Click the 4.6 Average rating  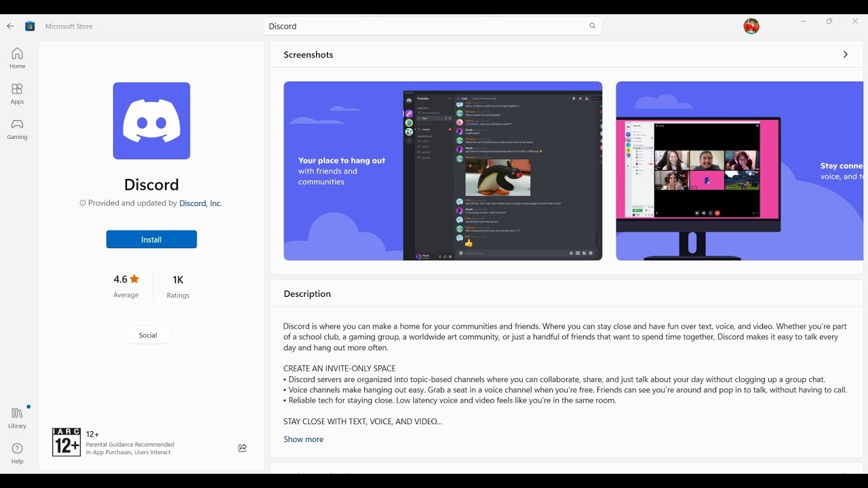pos(126,286)
